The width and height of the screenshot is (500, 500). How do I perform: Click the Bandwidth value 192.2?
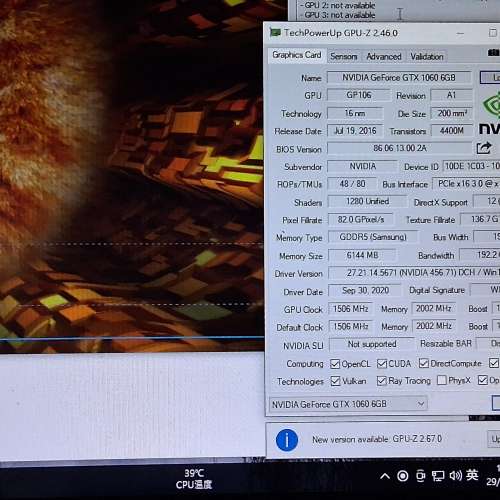(x=480, y=255)
